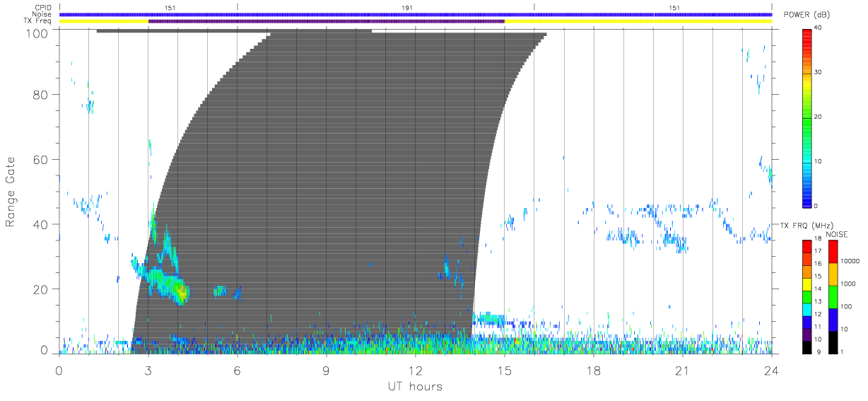
Task: Click the 100 tick on the NOISE scale
Action: 846,306
